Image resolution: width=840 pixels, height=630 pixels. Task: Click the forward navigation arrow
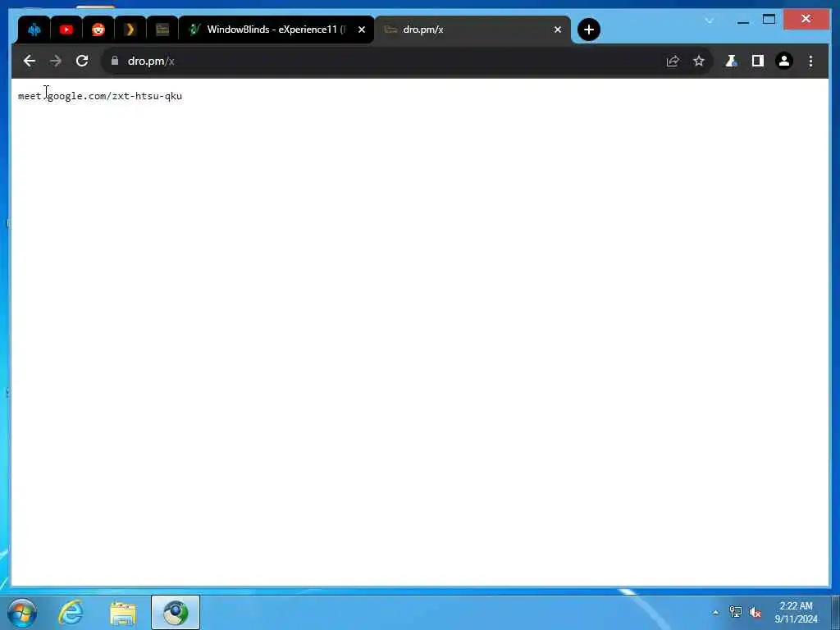point(56,61)
